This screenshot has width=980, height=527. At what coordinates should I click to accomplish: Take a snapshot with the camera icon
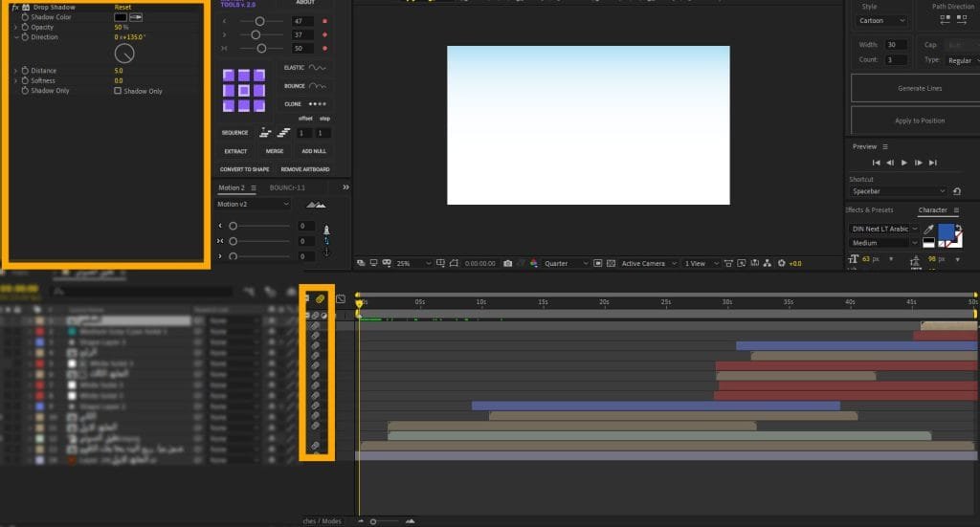point(507,264)
